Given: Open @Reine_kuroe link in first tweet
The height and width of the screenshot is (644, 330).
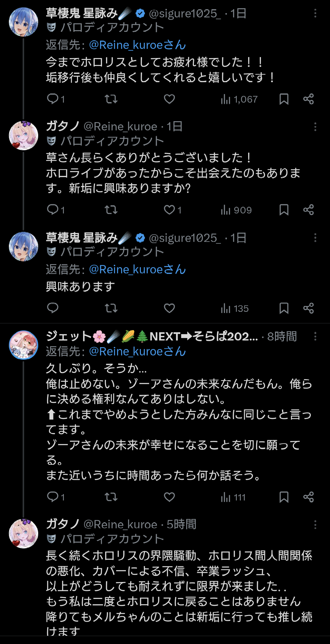Looking at the screenshot, I should (x=137, y=45).
